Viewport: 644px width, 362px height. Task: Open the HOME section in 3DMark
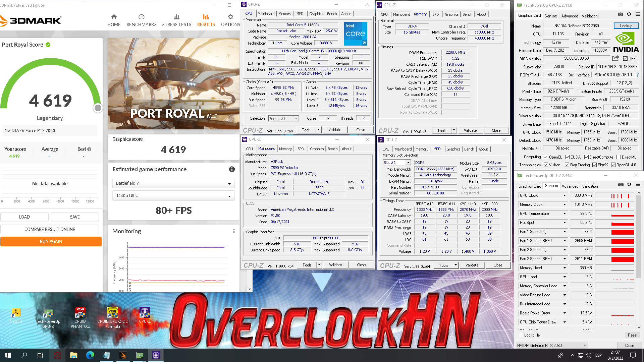114,20
